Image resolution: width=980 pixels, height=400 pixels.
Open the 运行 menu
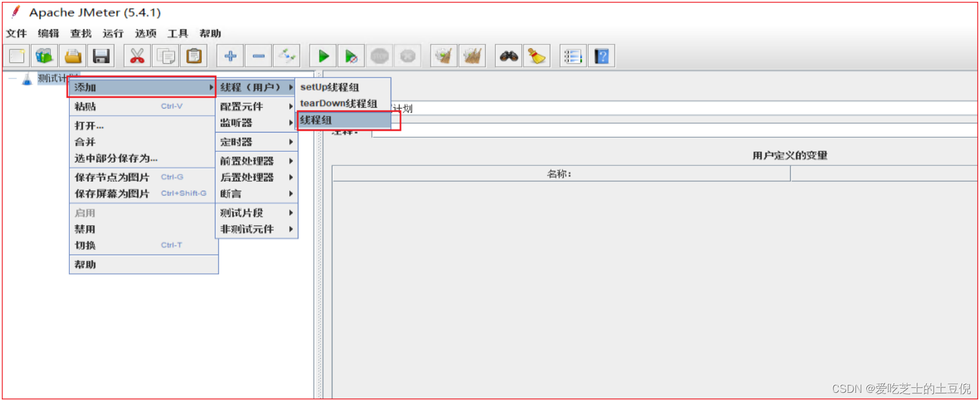point(113,34)
